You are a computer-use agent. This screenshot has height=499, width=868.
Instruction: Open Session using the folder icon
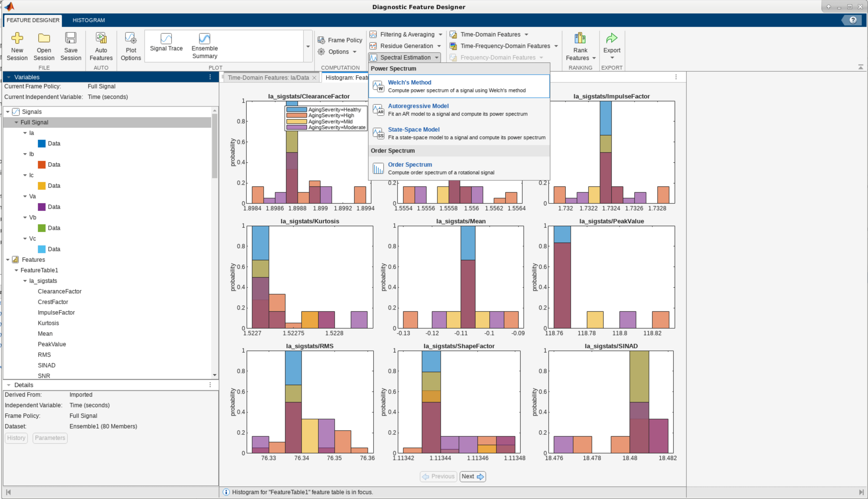click(44, 38)
